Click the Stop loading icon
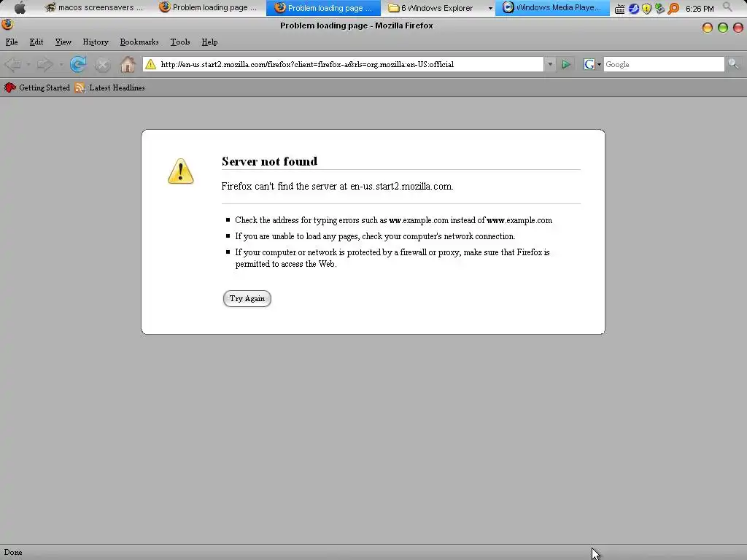This screenshot has width=747, height=560. [102, 65]
